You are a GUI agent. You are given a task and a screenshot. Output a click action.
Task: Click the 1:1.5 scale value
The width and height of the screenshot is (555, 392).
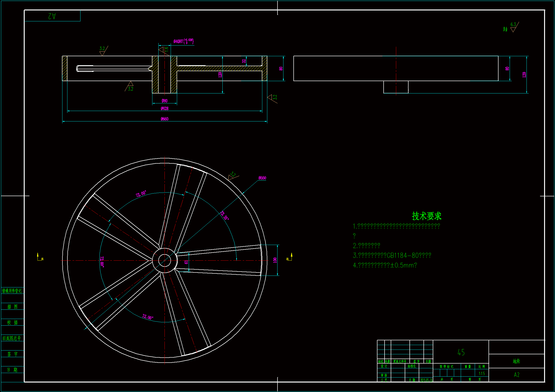pos(481,374)
